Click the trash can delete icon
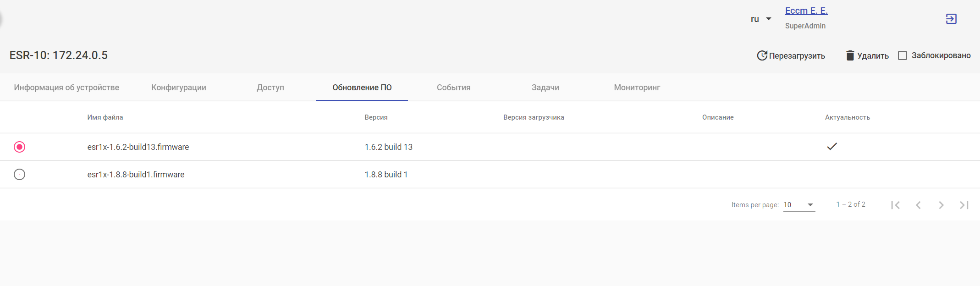Screen dimensions: 980x286 [850, 55]
